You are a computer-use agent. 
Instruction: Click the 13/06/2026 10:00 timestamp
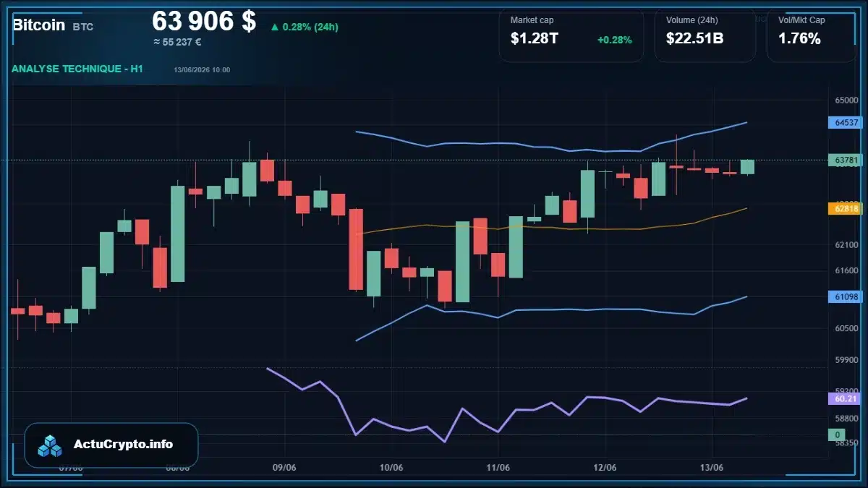pyautogui.click(x=202, y=70)
